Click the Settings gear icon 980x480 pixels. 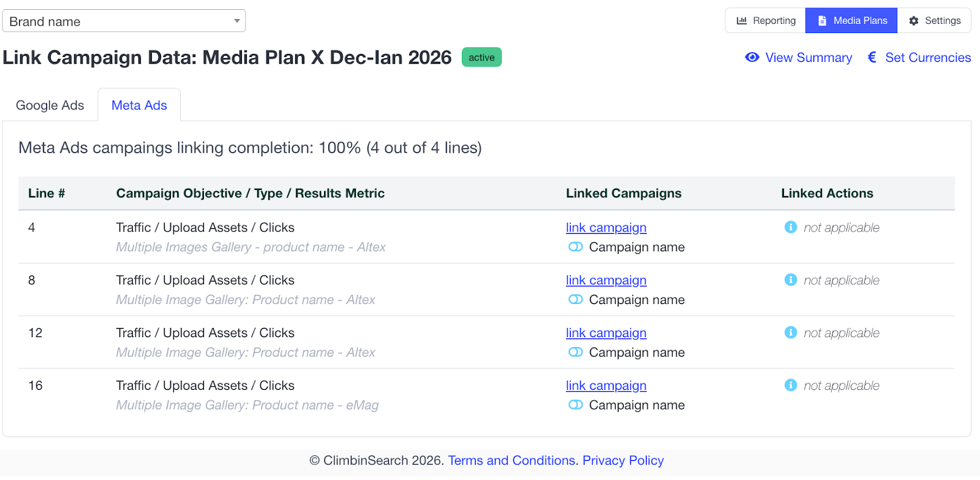[x=914, y=21]
